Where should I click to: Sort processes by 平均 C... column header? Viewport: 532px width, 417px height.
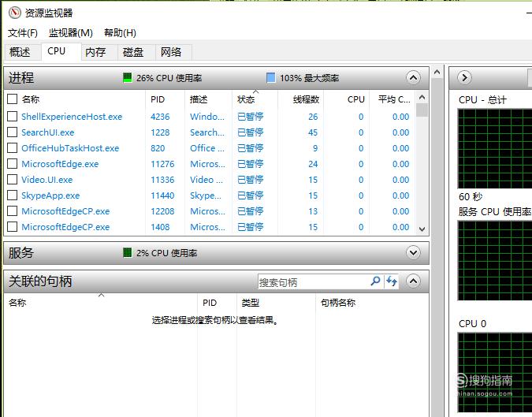tap(392, 99)
